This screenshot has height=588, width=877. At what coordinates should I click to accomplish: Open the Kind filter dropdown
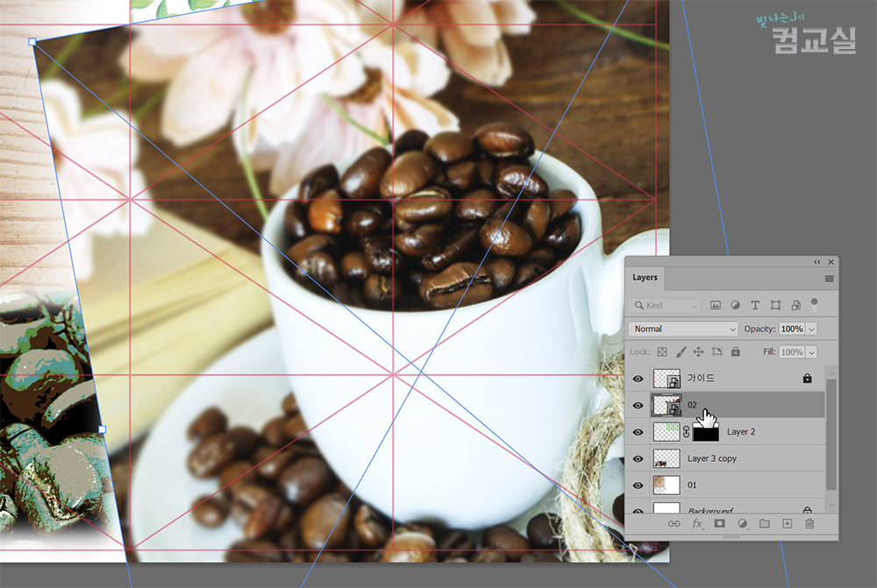664,305
